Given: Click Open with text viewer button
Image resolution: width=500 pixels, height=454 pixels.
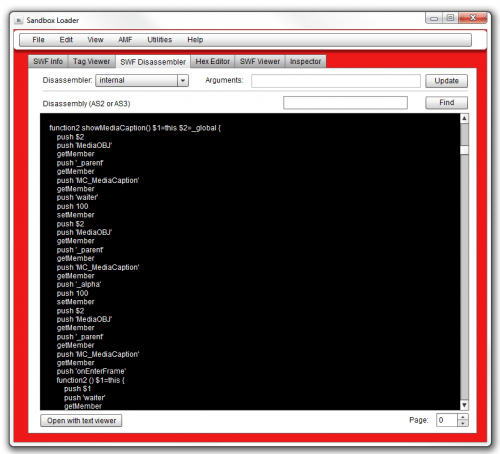Looking at the screenshot, I should pos(81,421).
